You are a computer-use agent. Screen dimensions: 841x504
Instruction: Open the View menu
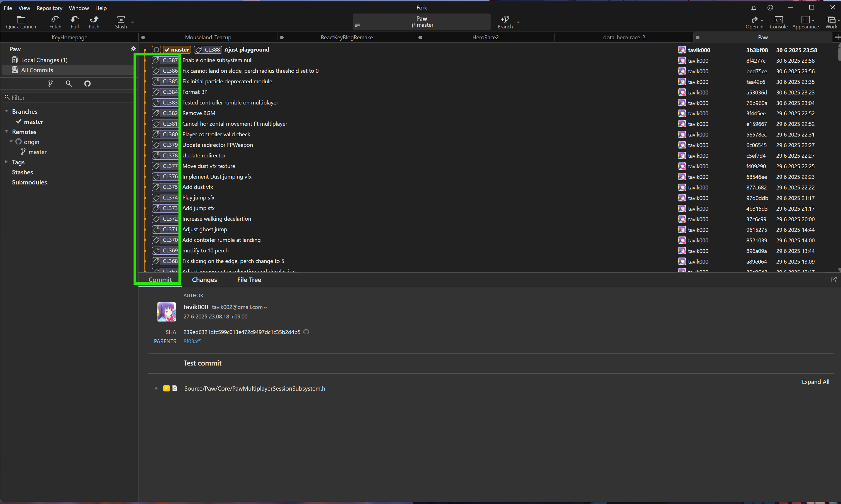24,8
